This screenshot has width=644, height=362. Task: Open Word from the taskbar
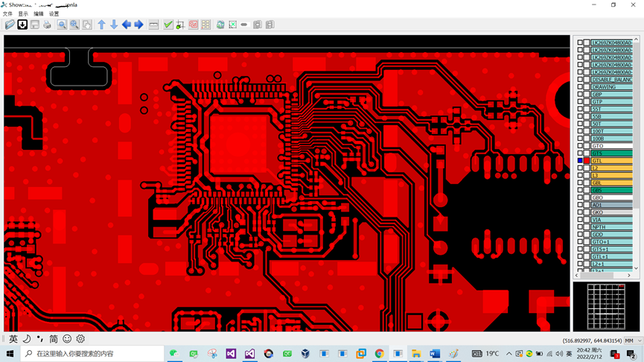435,353
